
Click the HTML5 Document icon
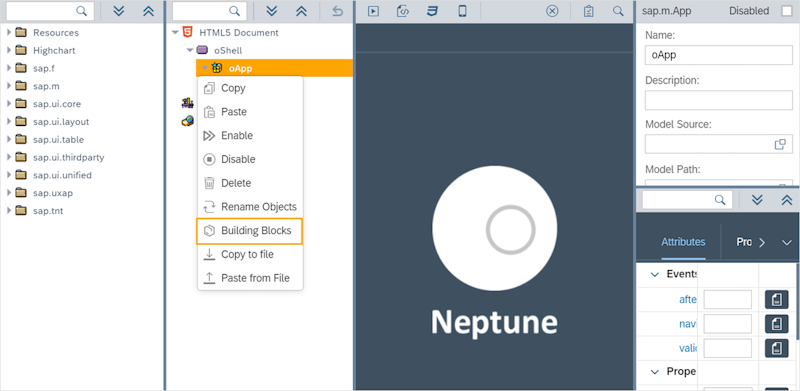click(188, 32)
